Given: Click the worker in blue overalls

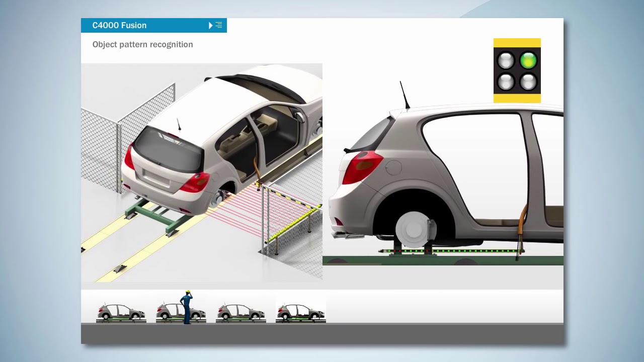Looking at the screenshot, I should [x=187, y=307].
